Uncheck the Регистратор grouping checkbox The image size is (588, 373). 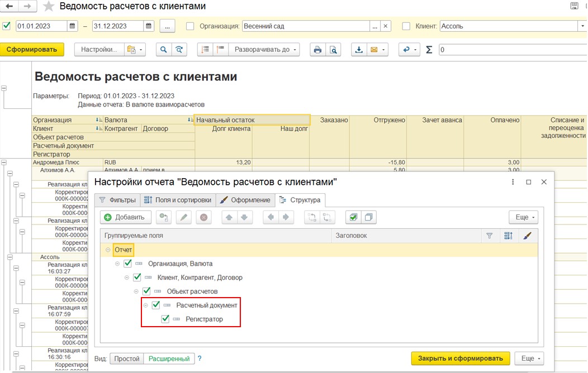165,319
